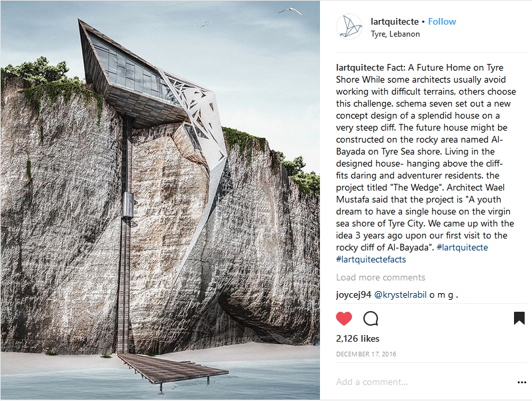Unlike the post via red heart icon

click(x=344, y=318)
